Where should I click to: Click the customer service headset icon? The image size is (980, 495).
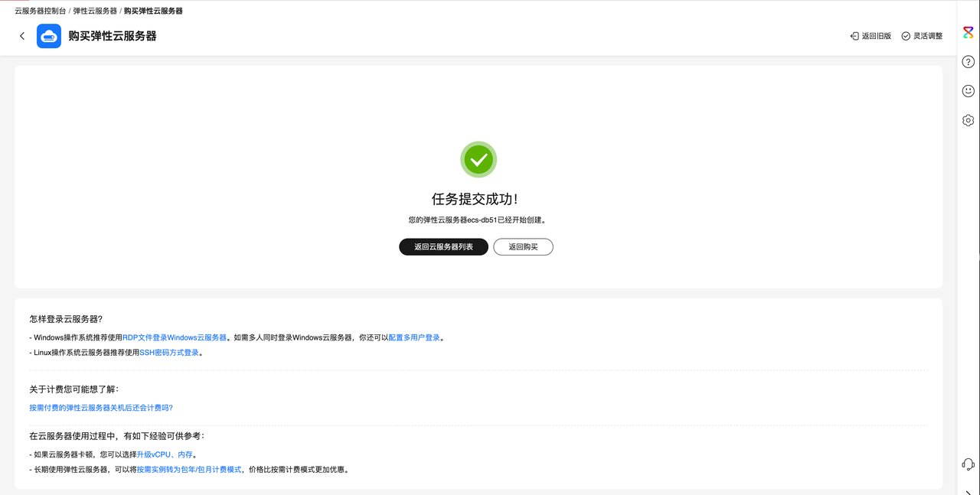coord(969,464)
